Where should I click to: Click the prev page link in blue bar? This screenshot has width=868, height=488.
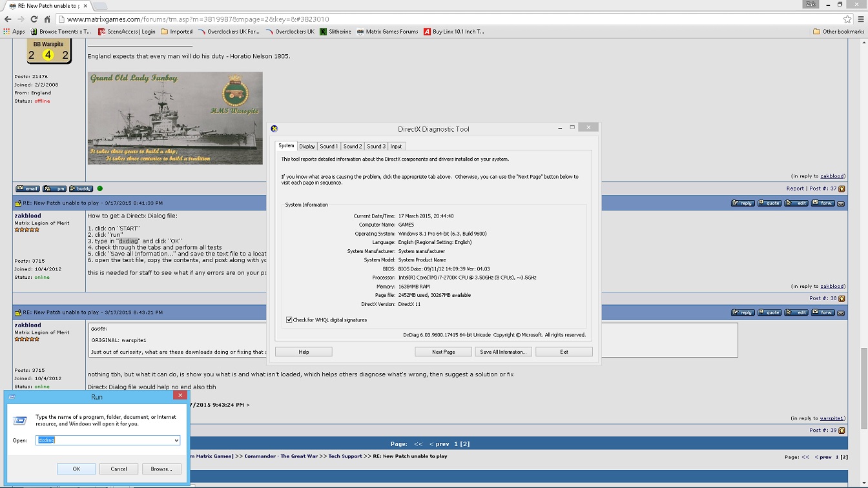click(439, 444)
